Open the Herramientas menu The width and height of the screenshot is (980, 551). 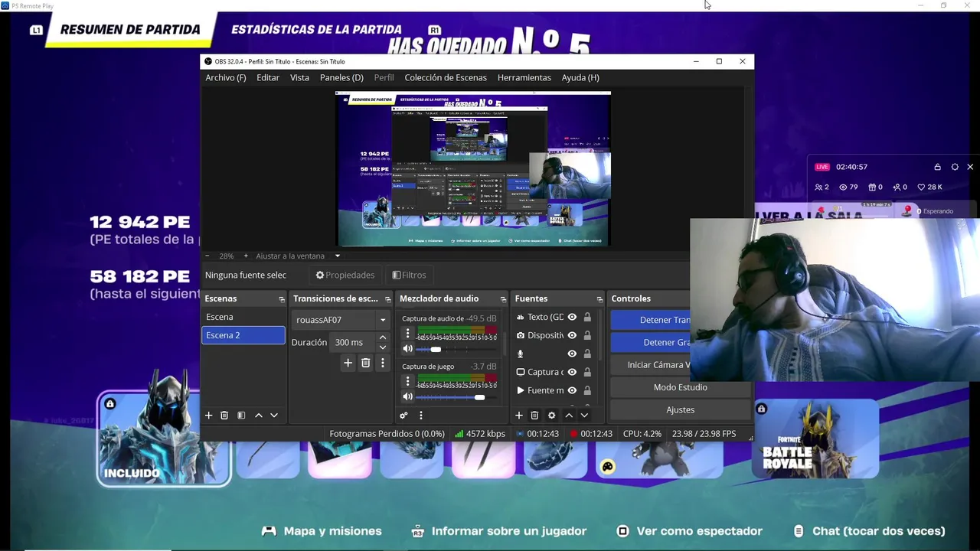coord(524,77)
